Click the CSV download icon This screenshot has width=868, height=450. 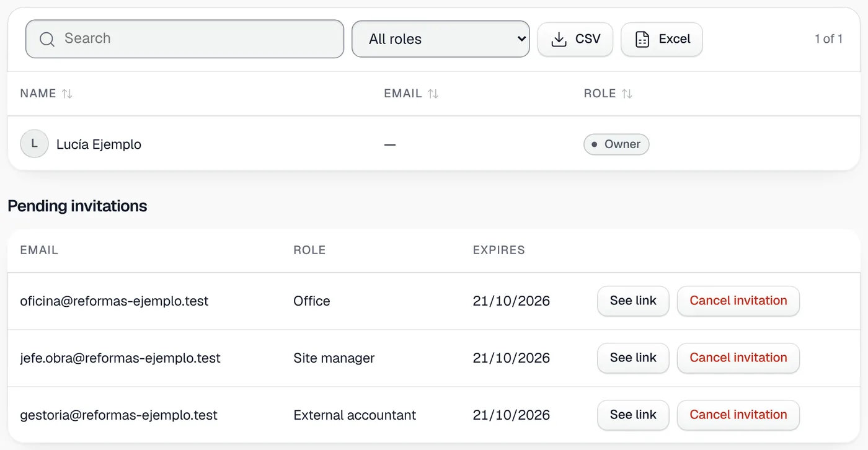click(x=559, y=39)
